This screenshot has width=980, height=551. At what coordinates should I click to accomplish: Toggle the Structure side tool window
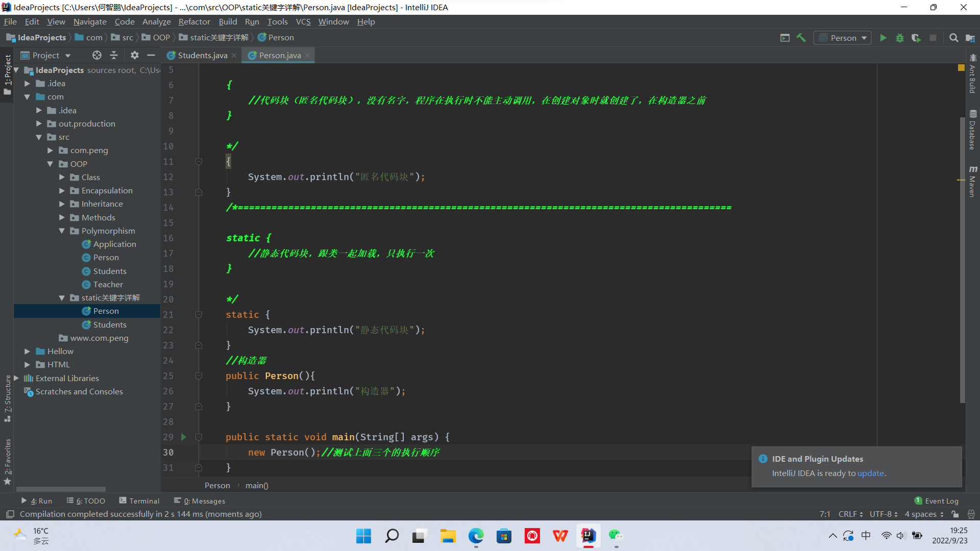(8, 398)
